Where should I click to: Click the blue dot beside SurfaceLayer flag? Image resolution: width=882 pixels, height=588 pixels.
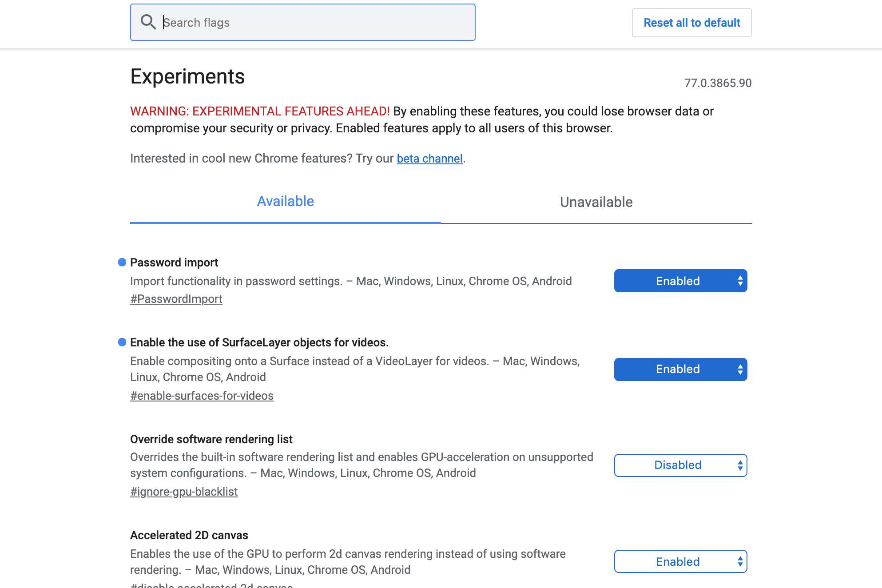point(122,342)
